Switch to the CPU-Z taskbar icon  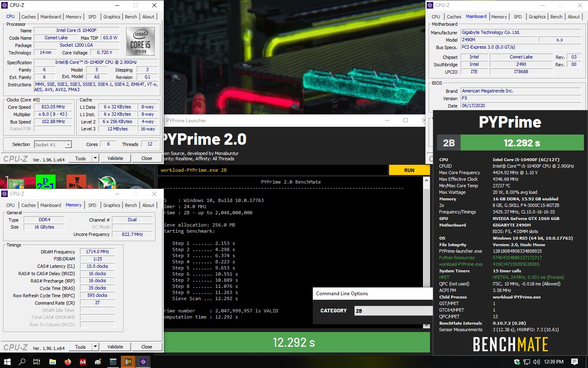pos(143,362)
